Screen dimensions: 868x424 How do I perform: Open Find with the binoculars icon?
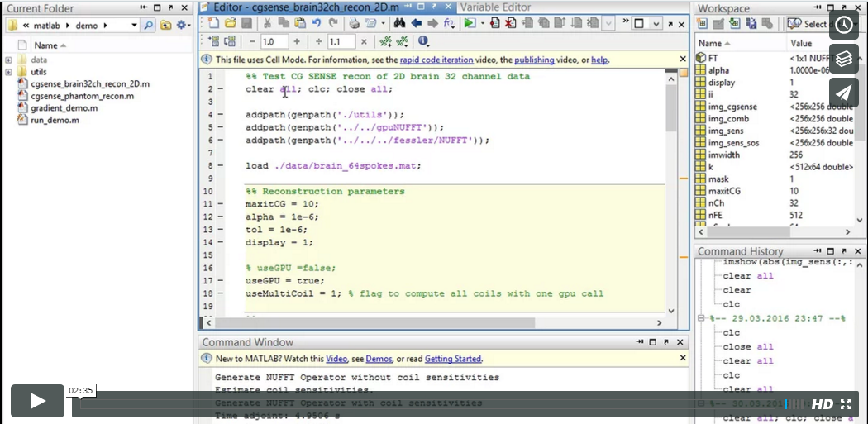click(399, 23)
